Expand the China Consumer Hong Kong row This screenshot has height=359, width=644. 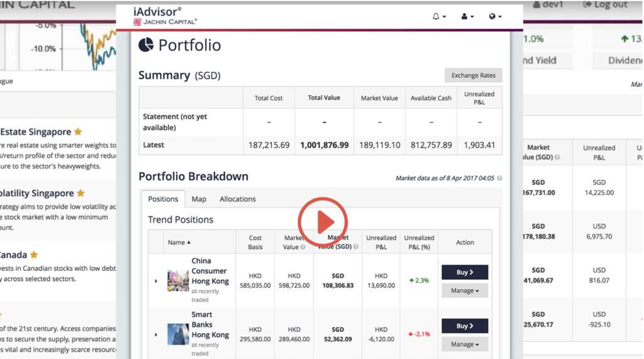click(x=156, y=281)
